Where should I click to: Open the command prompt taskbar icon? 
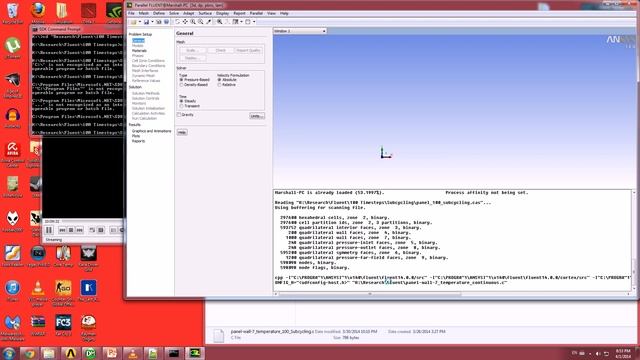[x=174, y=353]
